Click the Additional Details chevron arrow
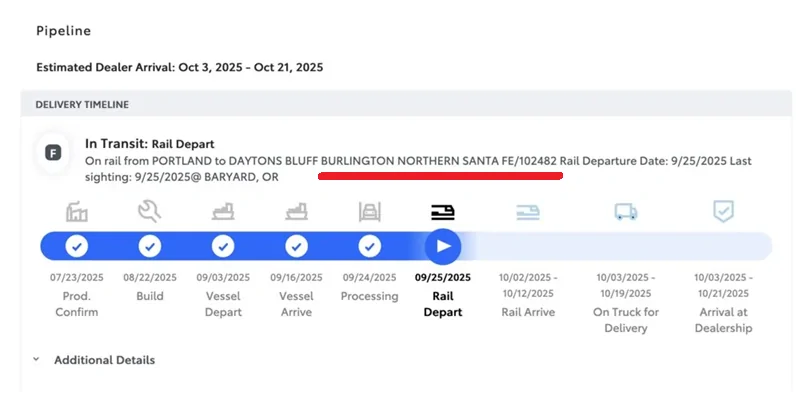 coord(36,360)
